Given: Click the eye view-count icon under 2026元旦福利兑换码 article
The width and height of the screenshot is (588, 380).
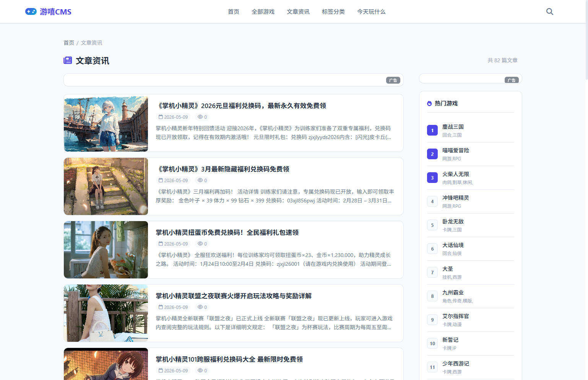Looking at the screenshot, I should pyautogui.click(x=200, y=117).
